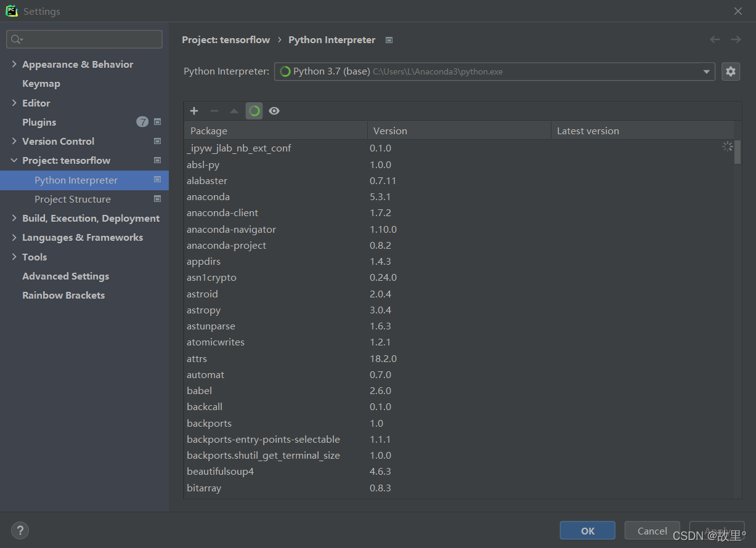Click the add package plus icon
The width and height of the screenshot is (756, 548).
click(194, 111)
